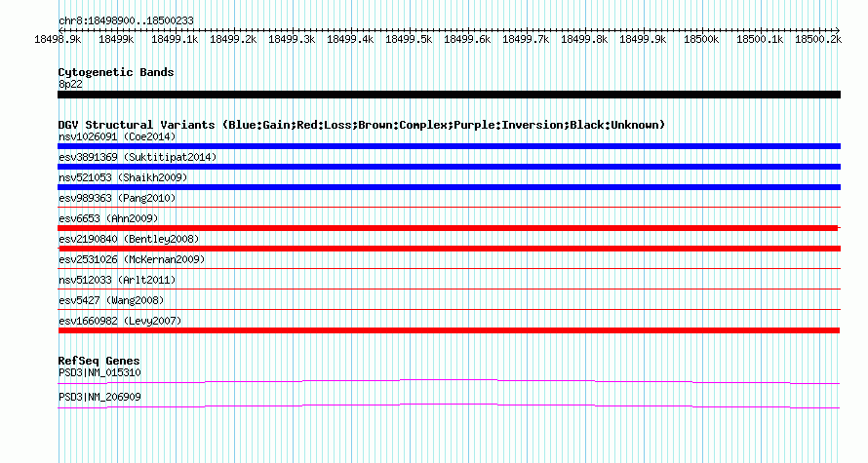Click the 18499.8k ruler tick label
This screenshot has height=463, width=868.
(584, 39)
